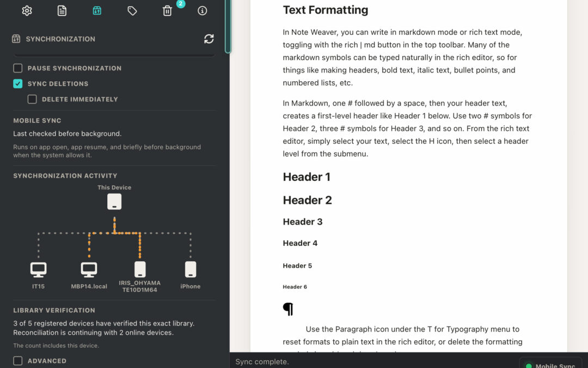
Task: Click the Header 1 text
Action: pyautogui.click(x=307, y=177)
